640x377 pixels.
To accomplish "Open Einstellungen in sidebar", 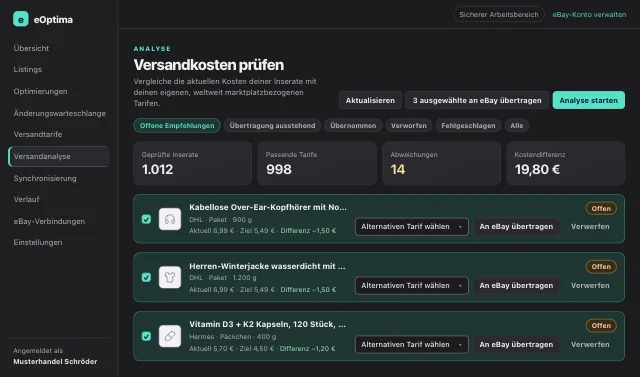I will click(x=38, y=242).
